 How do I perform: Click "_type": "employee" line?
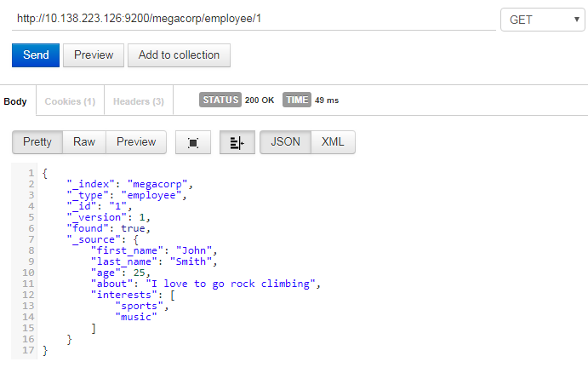(x=127, y=196)
